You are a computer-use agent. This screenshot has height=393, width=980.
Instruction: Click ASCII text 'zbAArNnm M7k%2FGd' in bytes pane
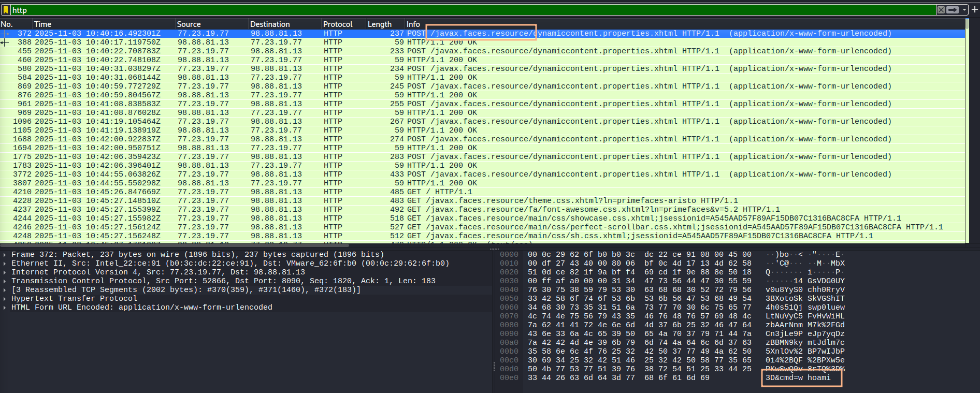coord(805,325)
